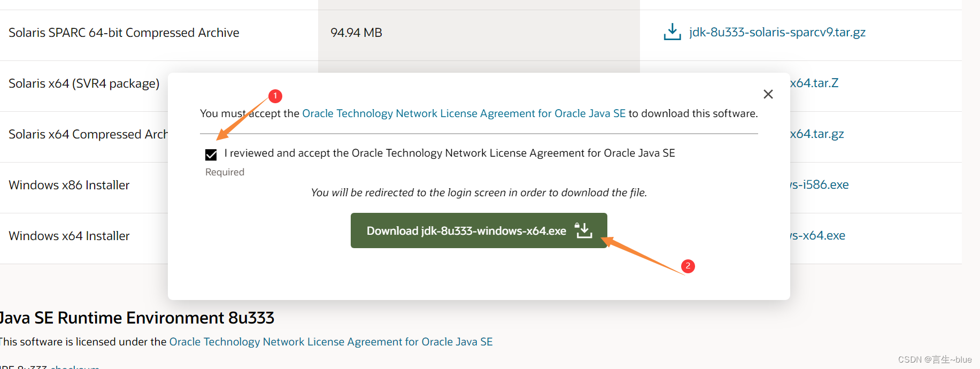The width and height of the screenshot is (980, 369).
Task: Click the 'I reviewed and accept' checkbox label text
Action: coord(450,153)
